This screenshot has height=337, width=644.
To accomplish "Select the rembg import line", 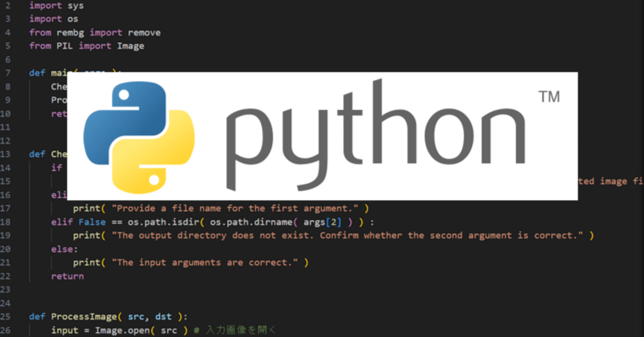I will 95,32.
